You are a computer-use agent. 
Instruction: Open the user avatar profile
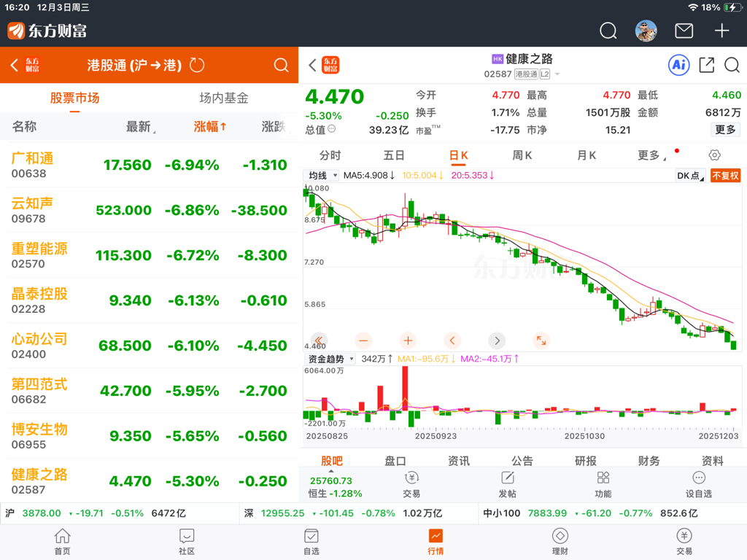646,31
